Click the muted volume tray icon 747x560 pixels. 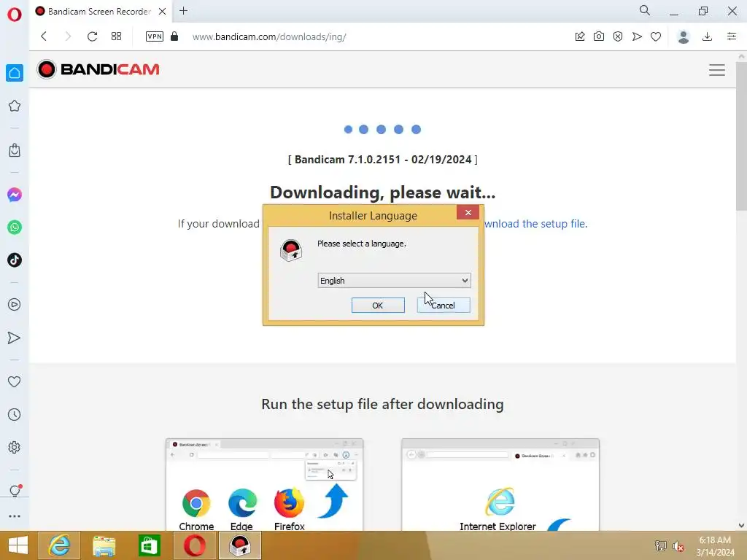678,546
